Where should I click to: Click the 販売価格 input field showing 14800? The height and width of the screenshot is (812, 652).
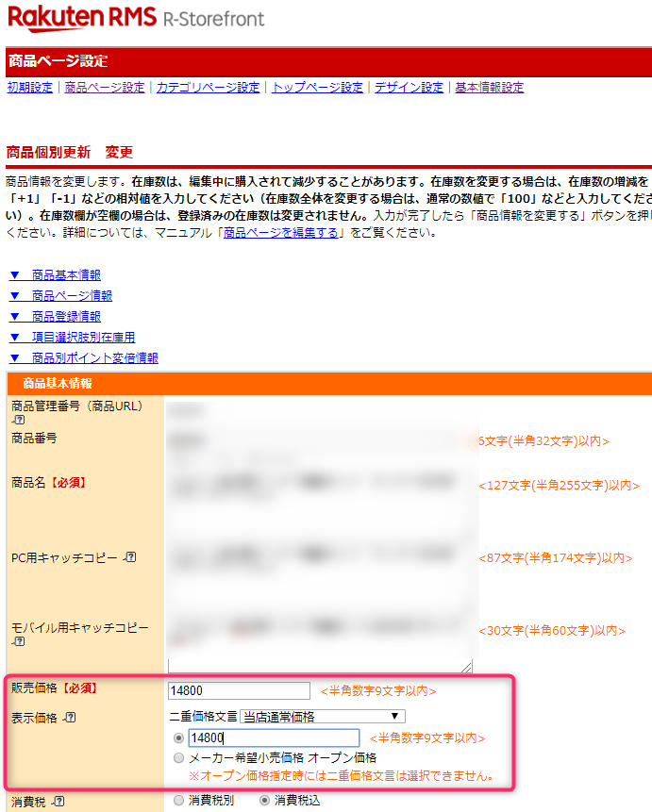point(239,691)
